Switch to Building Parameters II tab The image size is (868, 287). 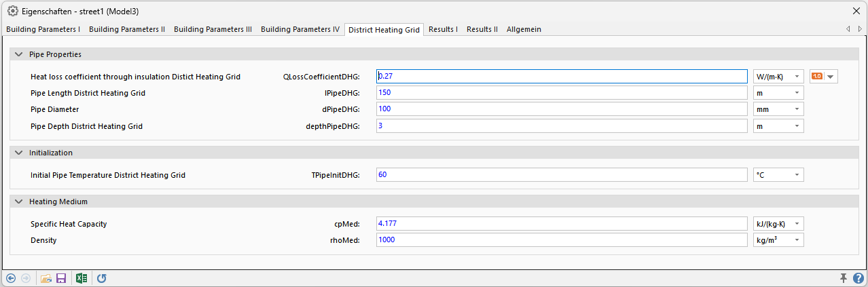click(x=127, y=29)
